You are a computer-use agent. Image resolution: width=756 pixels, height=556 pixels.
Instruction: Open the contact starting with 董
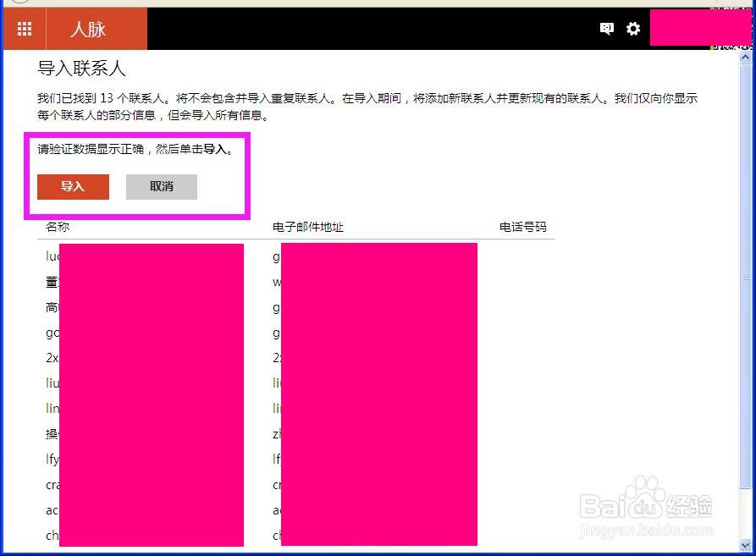click(52, 281)
